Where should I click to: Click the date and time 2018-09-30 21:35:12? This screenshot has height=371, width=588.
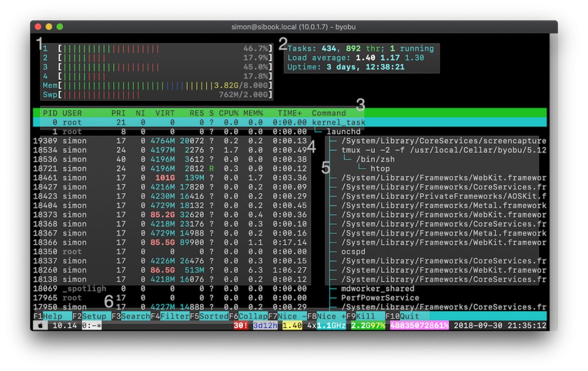pos(500,326)
